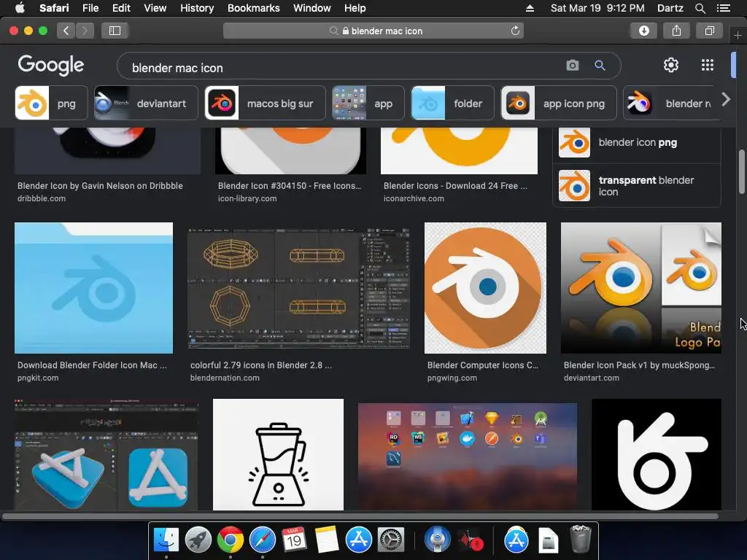Viewport: 747px width, 560px height.
Task: Go to Google home via logo
Action: coord(51,65)
